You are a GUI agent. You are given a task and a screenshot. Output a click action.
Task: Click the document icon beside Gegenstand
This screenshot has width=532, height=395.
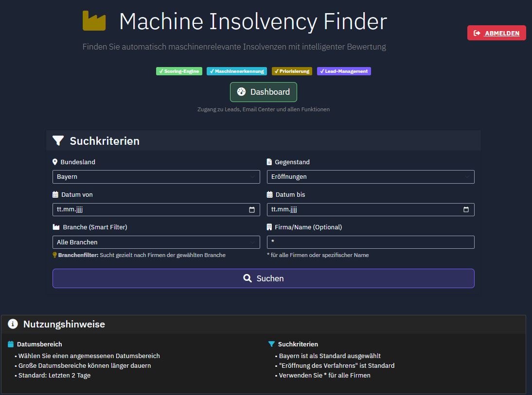269,162
